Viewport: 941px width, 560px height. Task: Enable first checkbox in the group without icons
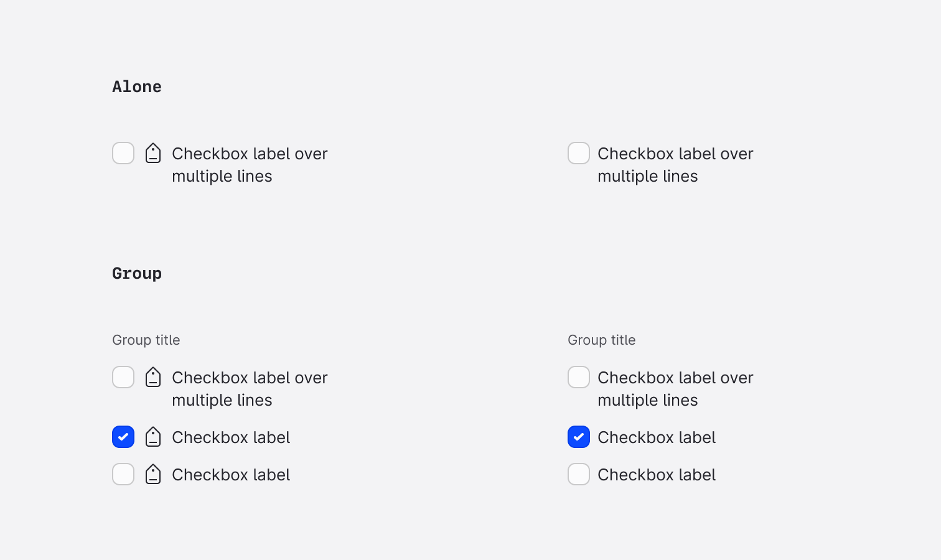click(579, 377)
